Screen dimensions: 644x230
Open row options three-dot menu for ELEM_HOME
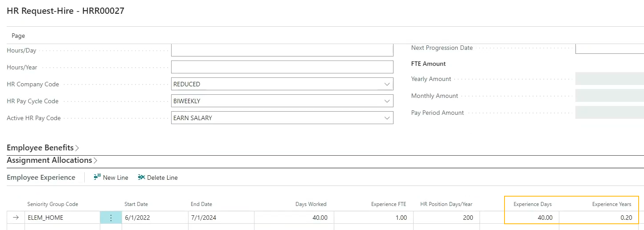pos(111,218)
